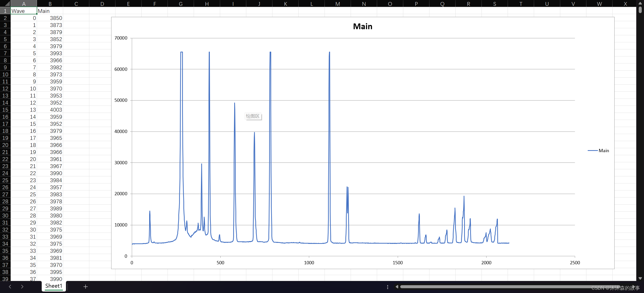Click the add new sheet plus icon
This screenshot has width=644, height=293.
(x=86, y=286)
